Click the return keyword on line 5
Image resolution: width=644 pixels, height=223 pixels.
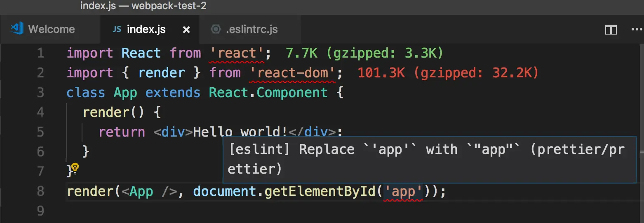122,132
